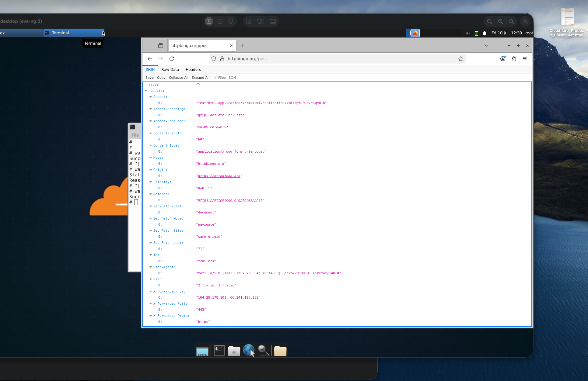Open the battery indicator in the panel
Screen dimensions: 588x381
(477, 33)
